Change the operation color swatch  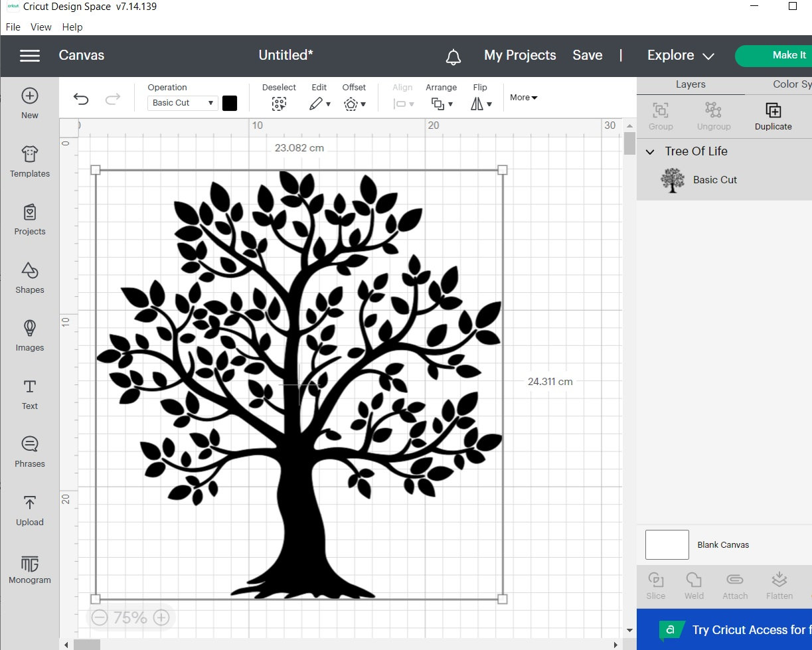pos(230,103)
